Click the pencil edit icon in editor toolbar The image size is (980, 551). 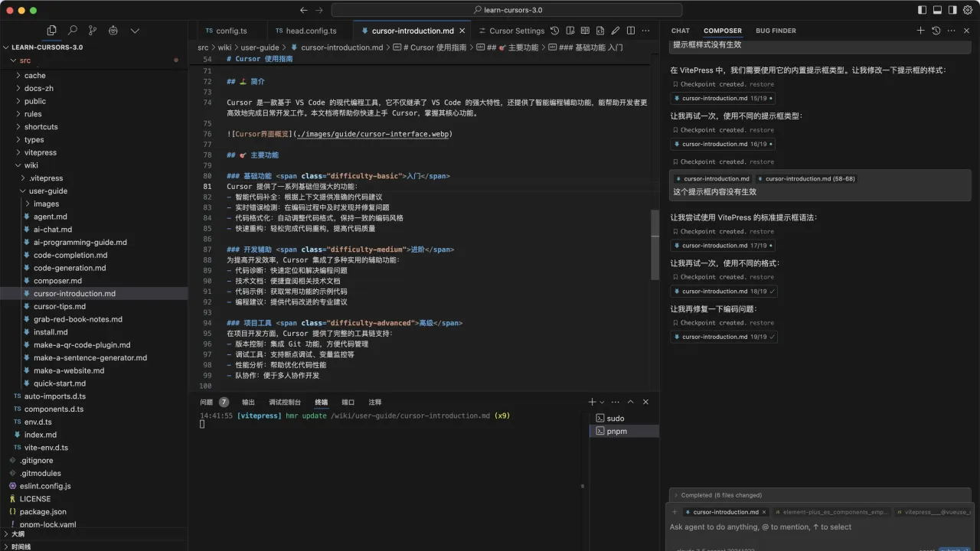point(616,31)
